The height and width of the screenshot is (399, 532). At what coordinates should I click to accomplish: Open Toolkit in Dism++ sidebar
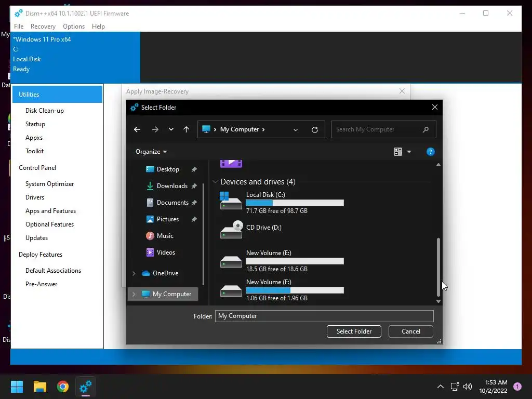(x=35, y=151)
